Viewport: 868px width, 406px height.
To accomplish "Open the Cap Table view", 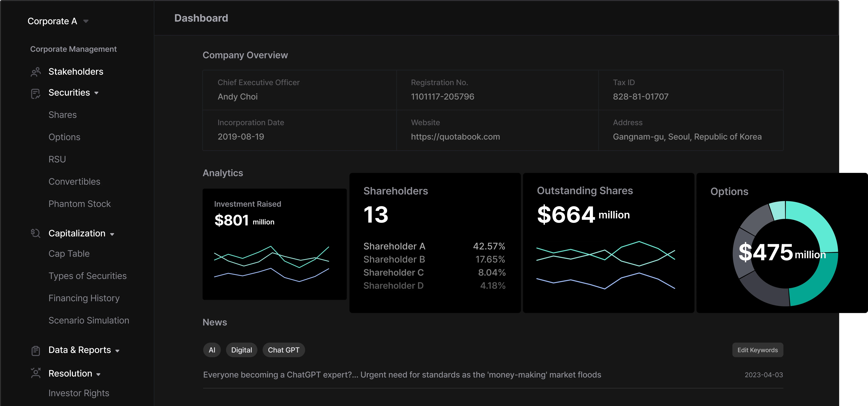I will tap(69, 253).
